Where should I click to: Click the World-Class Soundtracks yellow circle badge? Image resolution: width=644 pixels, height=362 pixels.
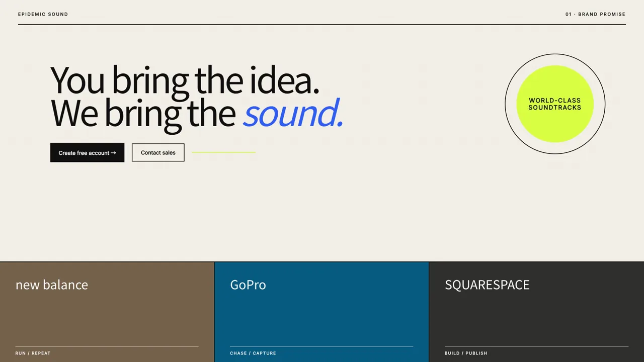pyautogui.click(x=555, y=104)
